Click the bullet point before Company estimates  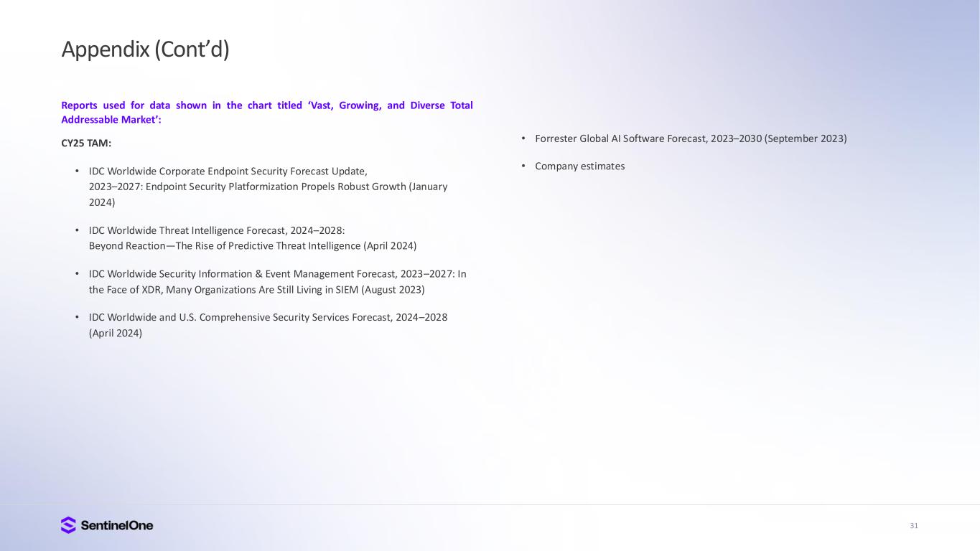pos(524,166)
